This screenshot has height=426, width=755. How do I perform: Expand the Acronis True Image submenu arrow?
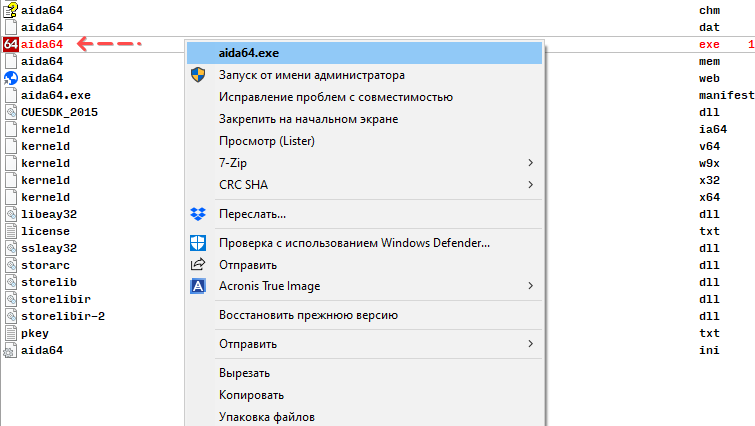(530, 286)
